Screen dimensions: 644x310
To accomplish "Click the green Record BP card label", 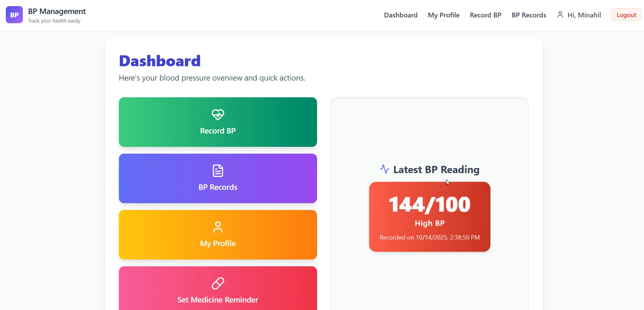I will (x=218, y=131).
